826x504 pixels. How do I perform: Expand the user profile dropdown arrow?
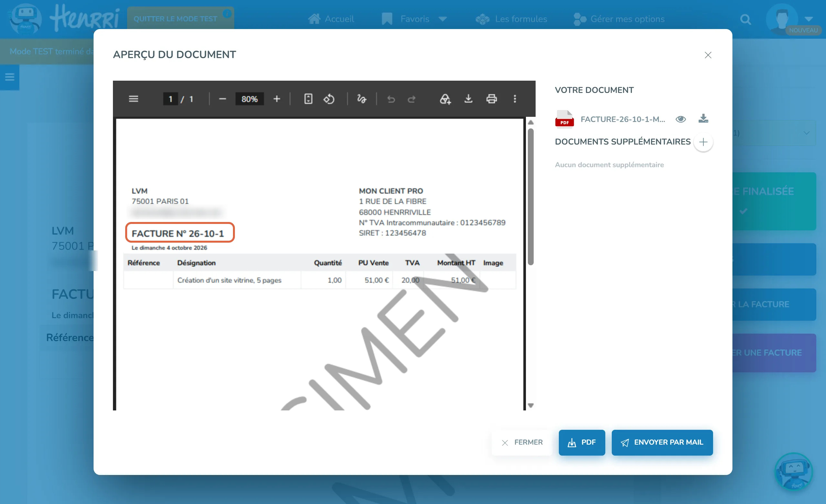click(x=808, y=18)
